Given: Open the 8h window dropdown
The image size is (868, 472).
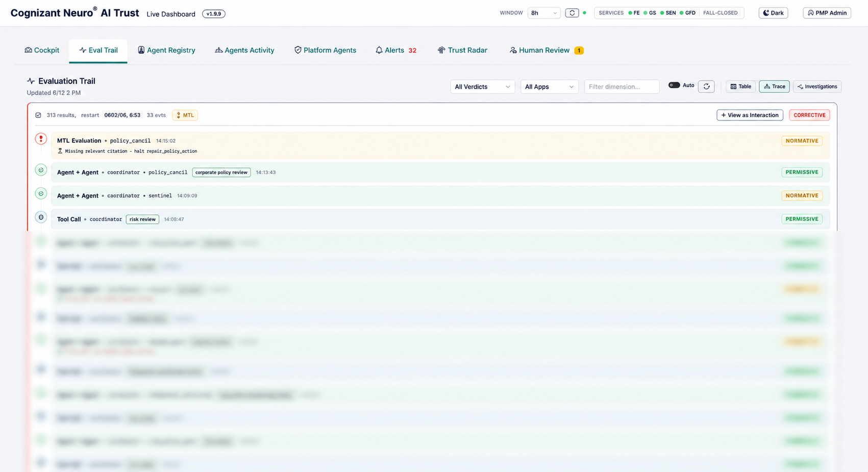Looking at the screenshot, I should [x=544, y=13].
